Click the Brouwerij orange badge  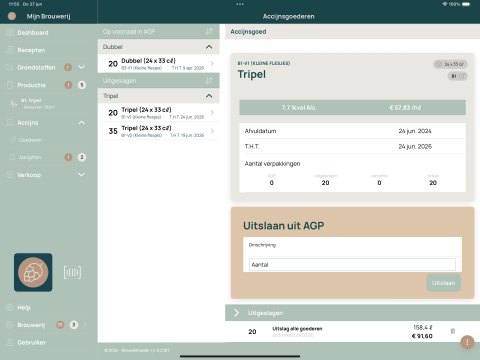click(60, 325)
